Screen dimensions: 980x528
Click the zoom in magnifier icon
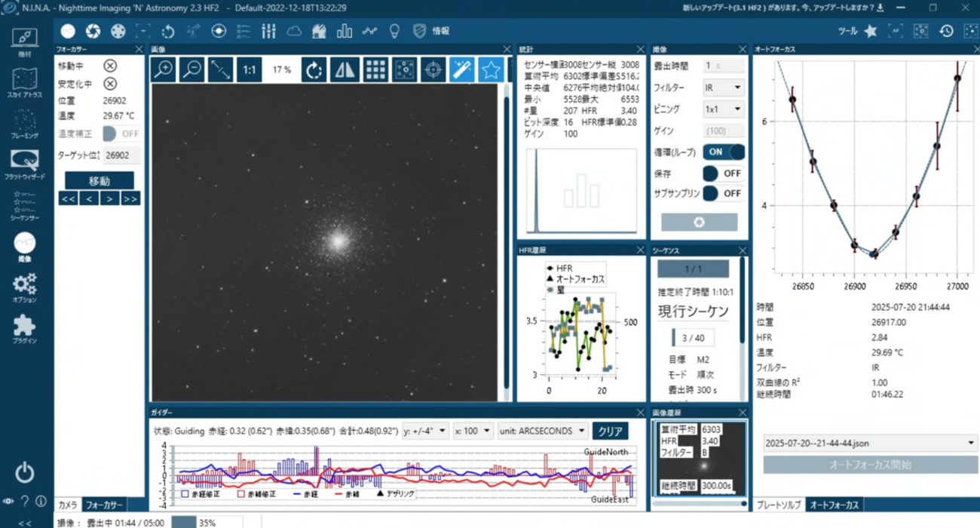[x=163, y=69]
